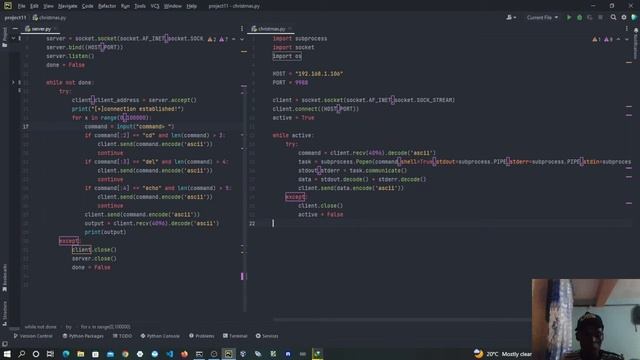
Task: Open the Structure tool window on the left sidebar
Action: (x=4, y=313)
